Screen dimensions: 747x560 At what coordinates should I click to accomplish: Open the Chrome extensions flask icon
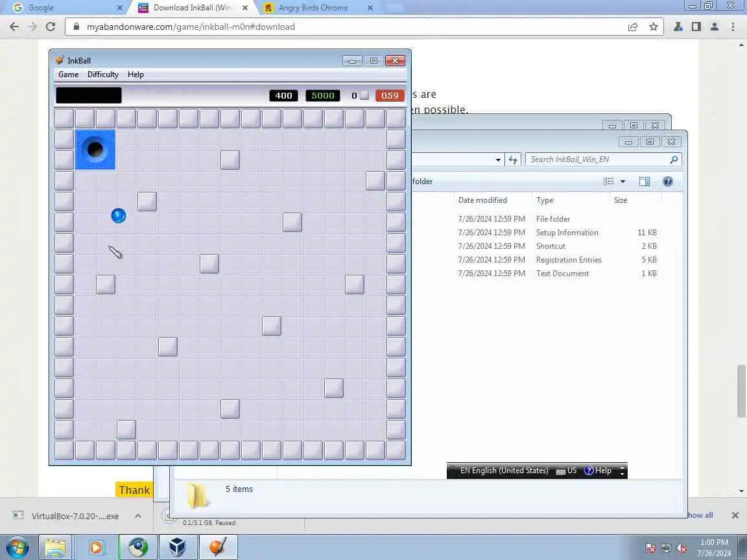pos(678,27)
